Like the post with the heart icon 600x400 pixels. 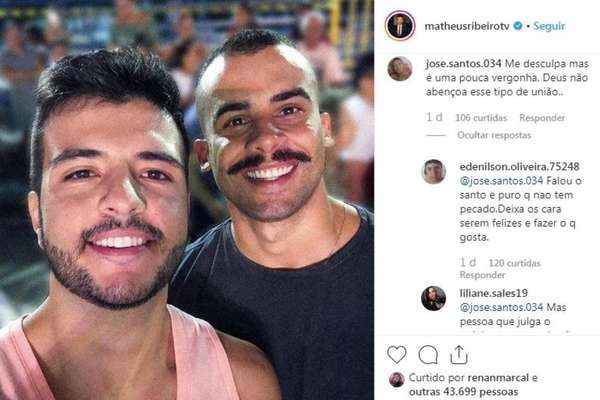397,354
